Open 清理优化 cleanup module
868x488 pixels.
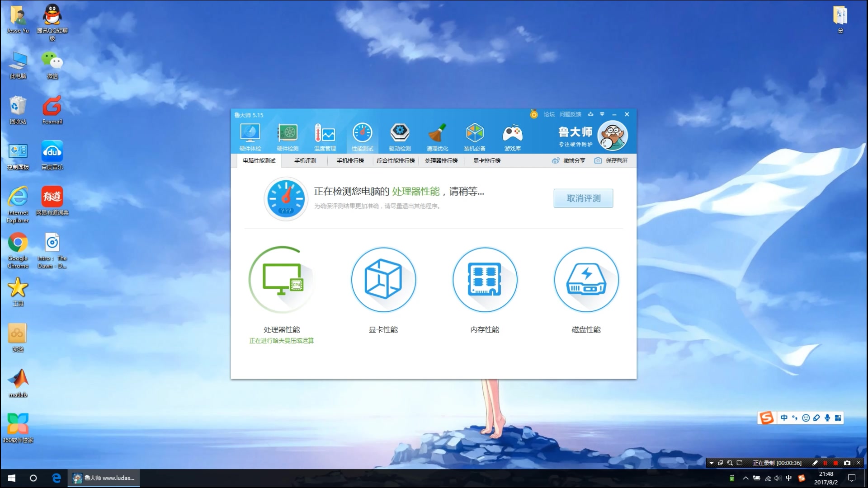(437, 137)
